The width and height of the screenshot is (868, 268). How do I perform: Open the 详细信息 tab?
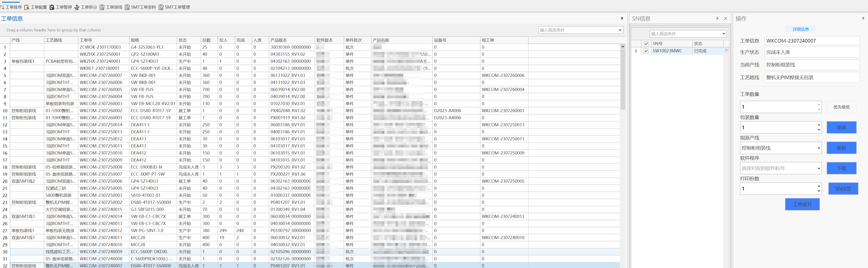click(801, 29)
